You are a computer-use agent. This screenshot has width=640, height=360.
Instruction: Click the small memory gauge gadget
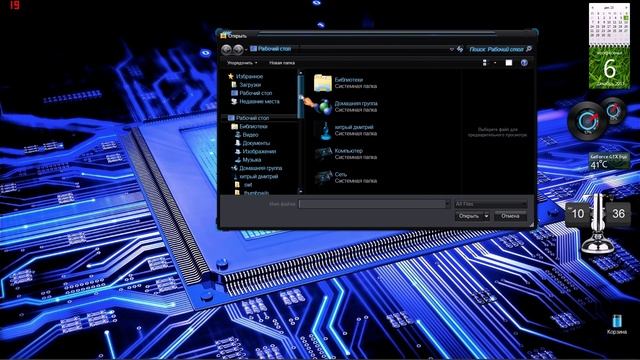tap(613, 111)
